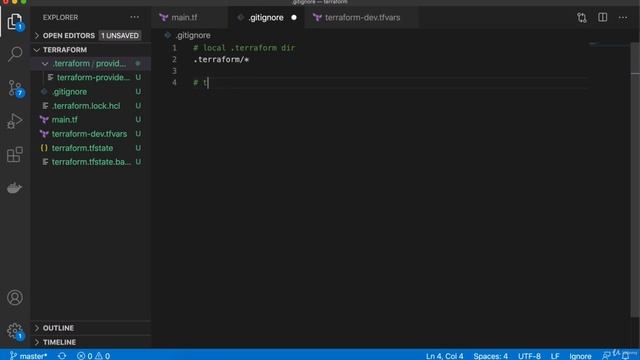The width and height of the screenshot is (640, 360).
Task: Click Ln 4, Col 4 cursor position
Action: pos(444,356)
